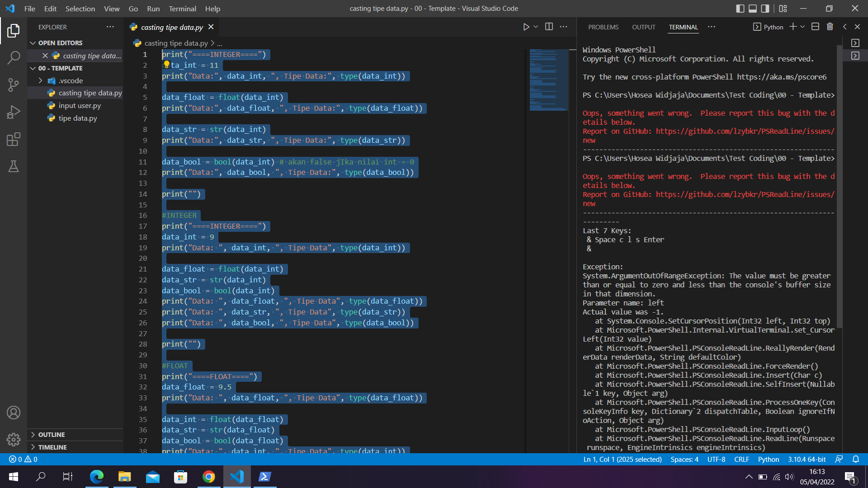Toggle the Secondary Side Bar visibility
Screen dimensions: 868x488
[x=764, y=9]
